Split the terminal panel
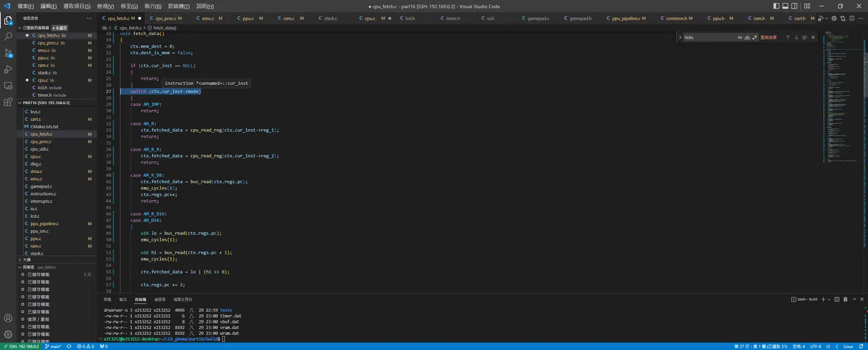This screenshot has width=868, height=350. click(837, 299)
